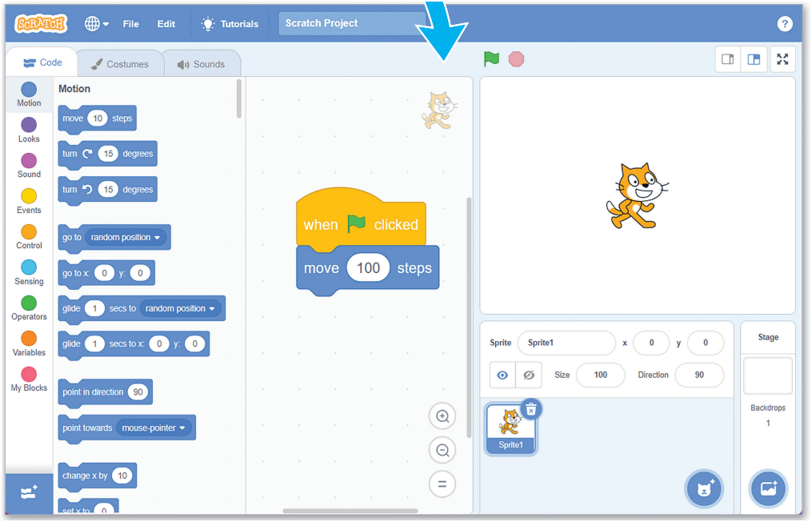Screen dimensions: 812x522
Task: Switch to small stage layout
Action: 727,59
